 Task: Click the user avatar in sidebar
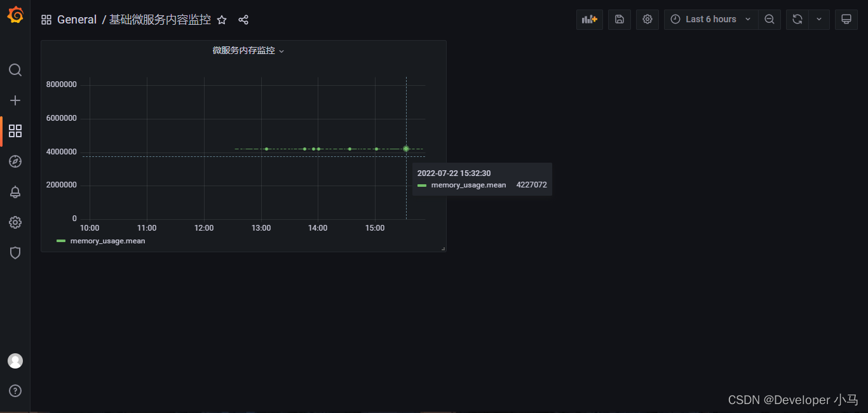(15, 361)
